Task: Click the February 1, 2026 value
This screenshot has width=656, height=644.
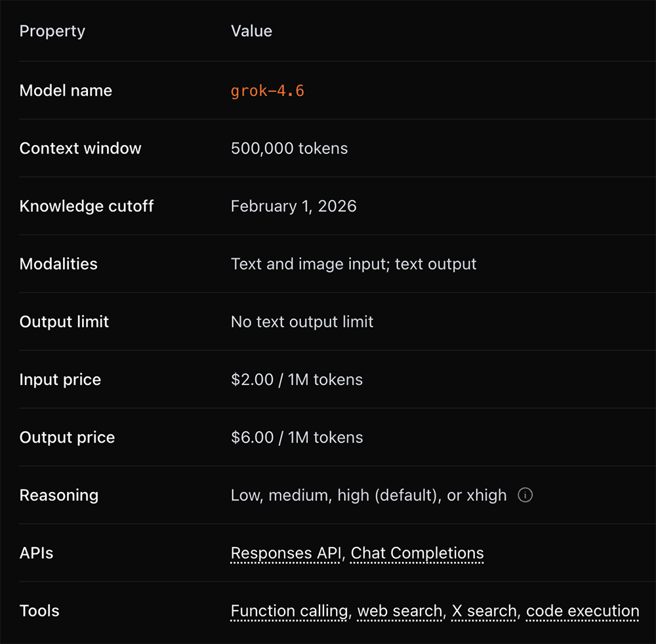Action: coord(294,206)
